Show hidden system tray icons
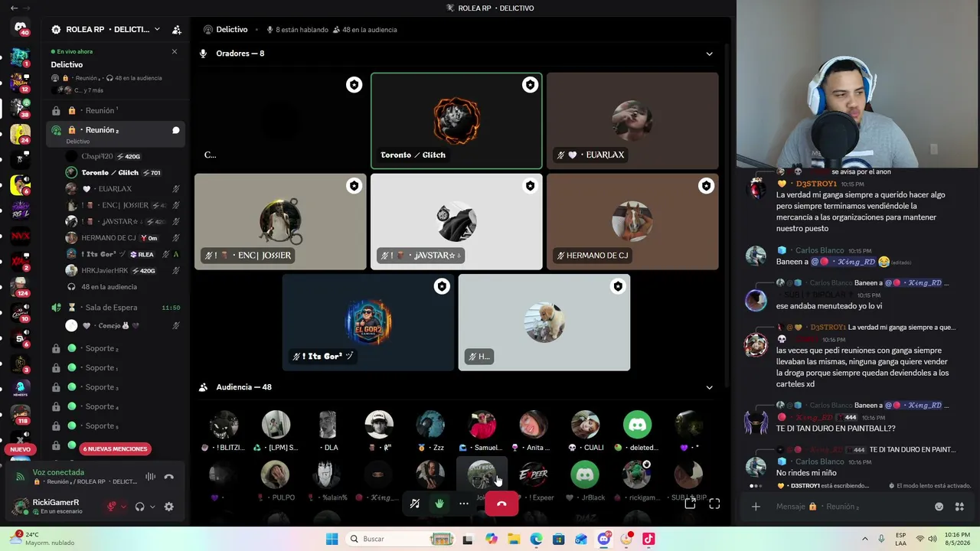 click(865, 539)
